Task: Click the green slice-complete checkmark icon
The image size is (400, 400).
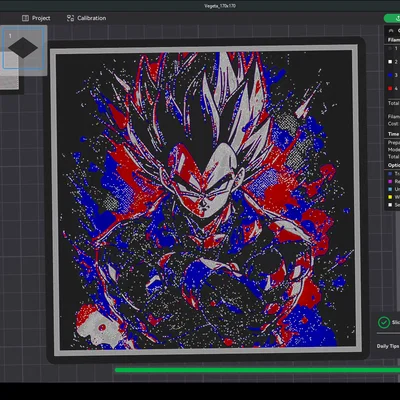Action: 384,323
